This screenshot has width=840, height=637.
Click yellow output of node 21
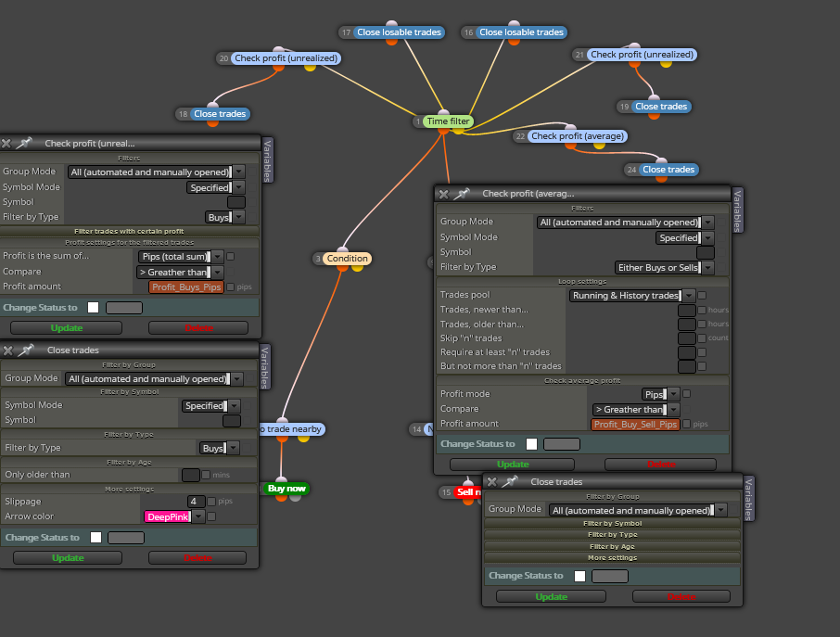coord(666,63)
